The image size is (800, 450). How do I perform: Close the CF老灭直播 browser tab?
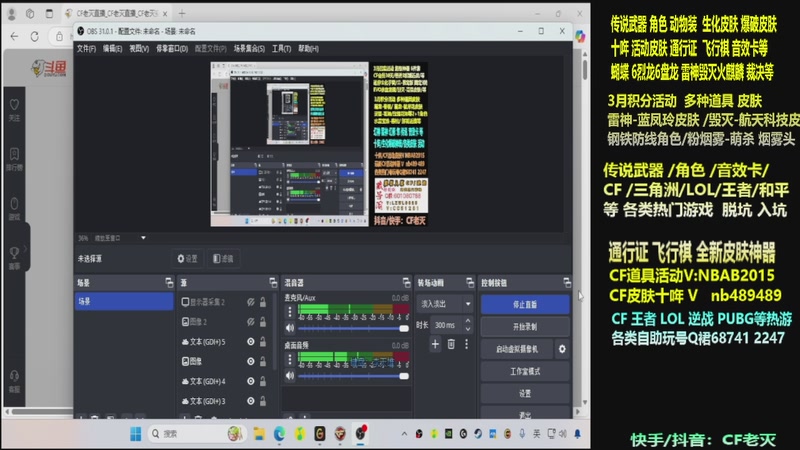pos(165,14)
